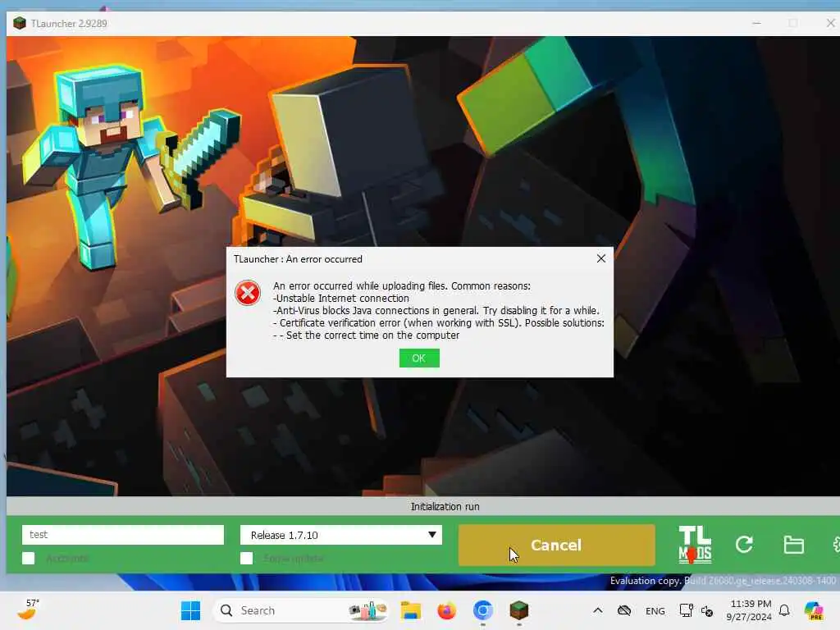Show hidden system tray icons

pyautogui.click(x=598, y=610)
